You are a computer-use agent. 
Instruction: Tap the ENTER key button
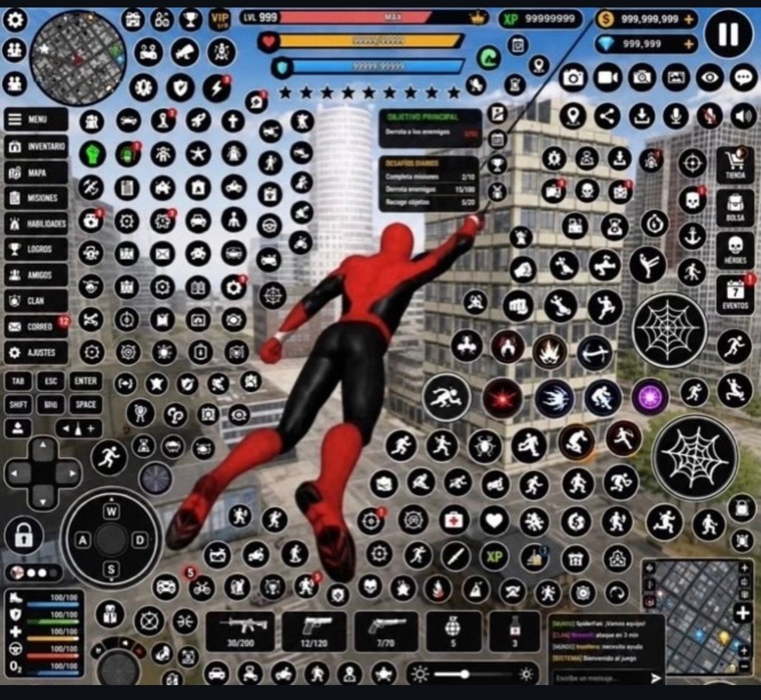(85, 381)
